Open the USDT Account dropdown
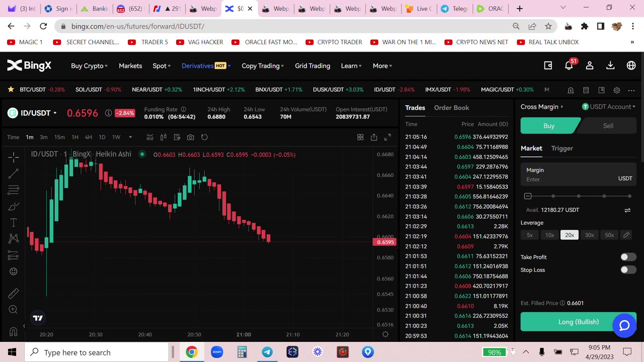This screenshot has height=362, width=644. point(609,107)
